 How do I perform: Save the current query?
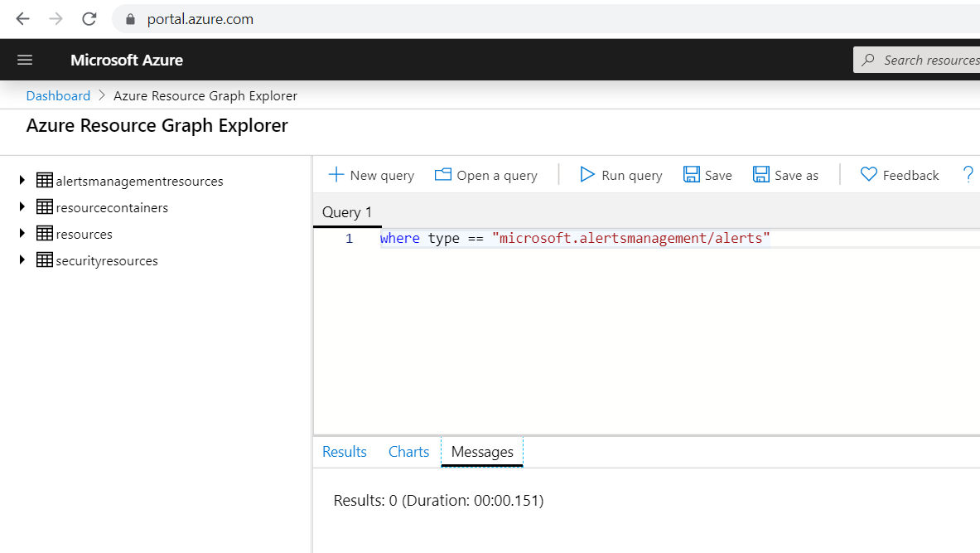(707, 175)
